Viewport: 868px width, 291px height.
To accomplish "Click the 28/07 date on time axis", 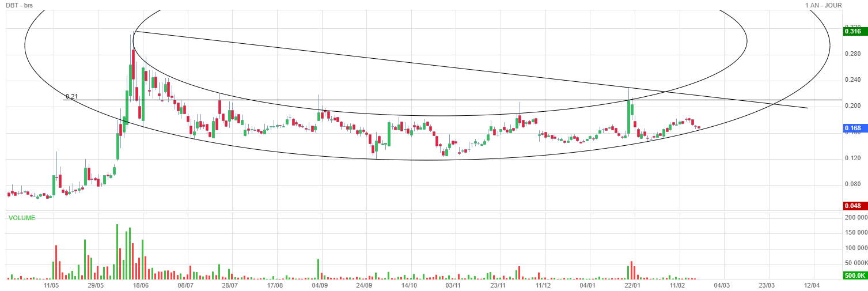I will coord(230,285).
